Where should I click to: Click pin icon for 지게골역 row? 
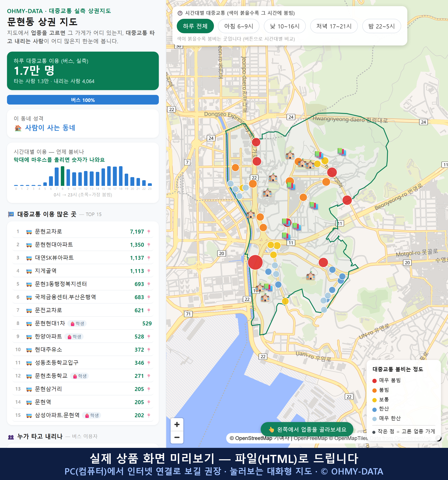pos(149,271)
